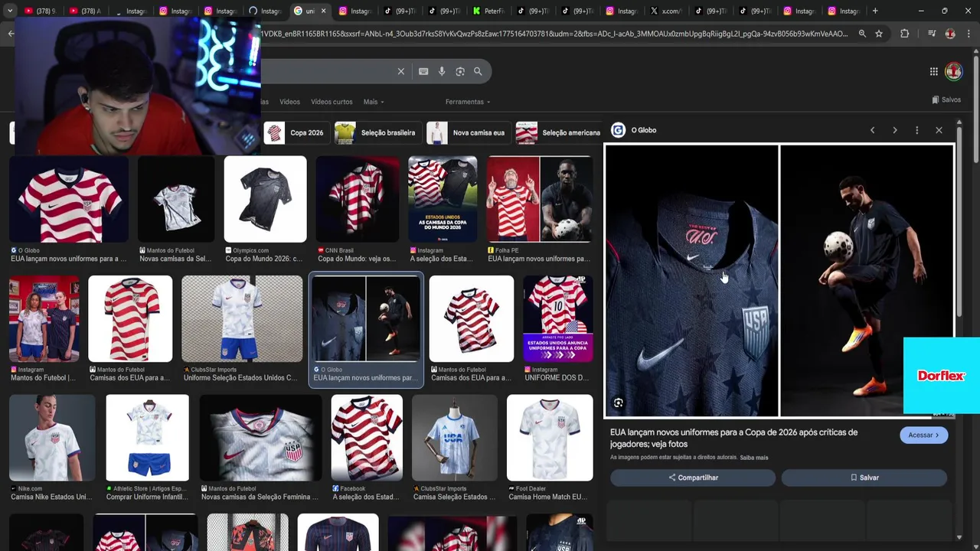Viewport: 980px width, 551px height.
Task: Show previous image in preview panel
Action: click(872, 130)
